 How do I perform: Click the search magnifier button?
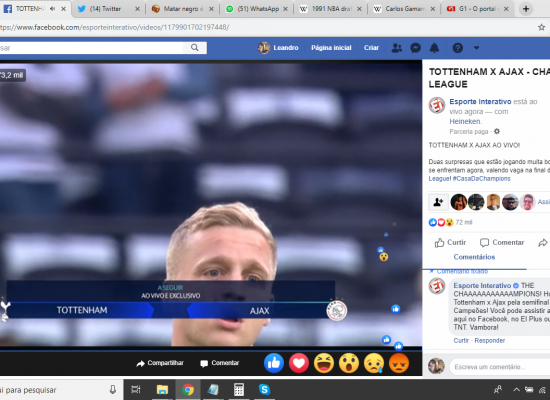(195, 47)
